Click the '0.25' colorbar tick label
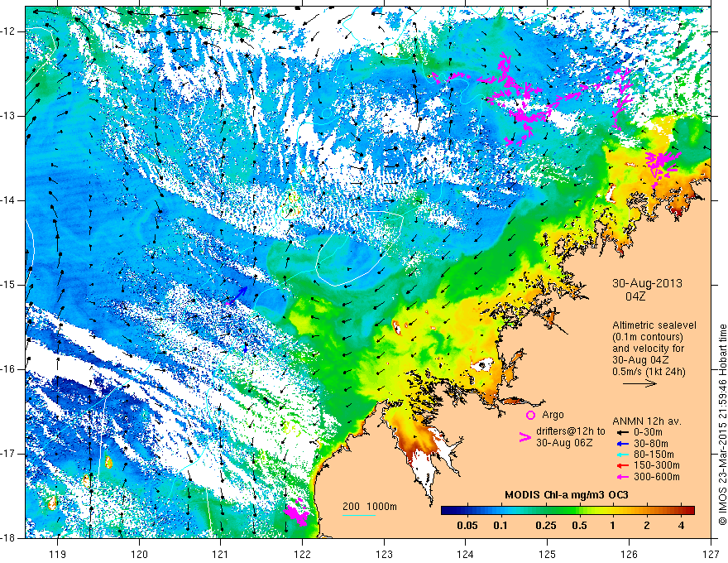 coord(545,526)
